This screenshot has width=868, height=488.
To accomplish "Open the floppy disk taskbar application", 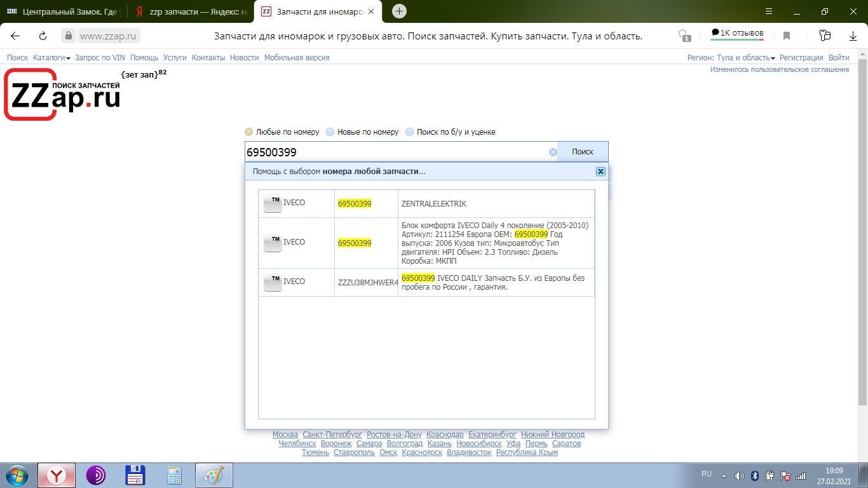I will (x=135, y=475).
